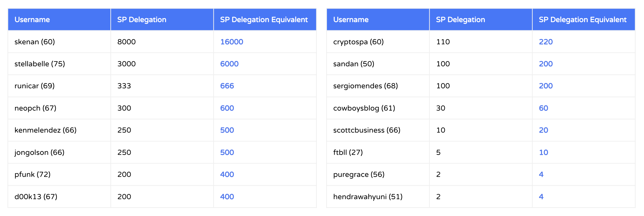Image resolution: width=644 pixels, height=216 pixels.
Task: Open the 6000 link for stellabelle
Action: click(x=229, y=64)
